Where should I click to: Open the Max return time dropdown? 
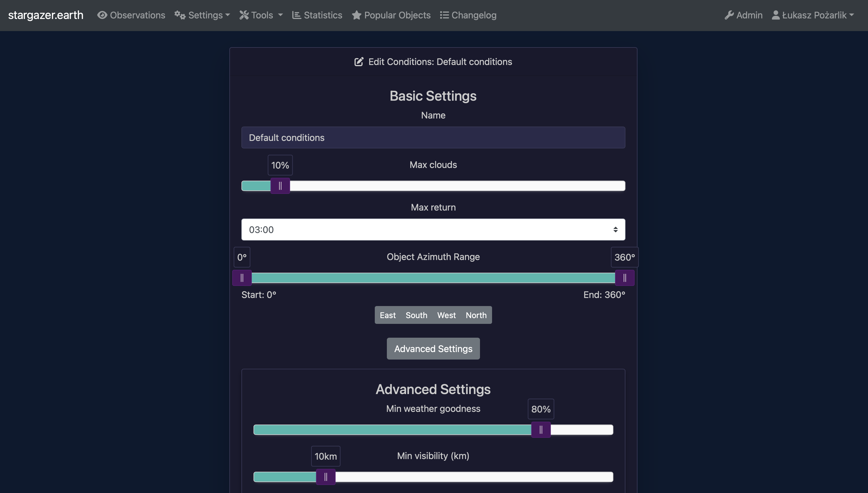[x=433, y=230]
